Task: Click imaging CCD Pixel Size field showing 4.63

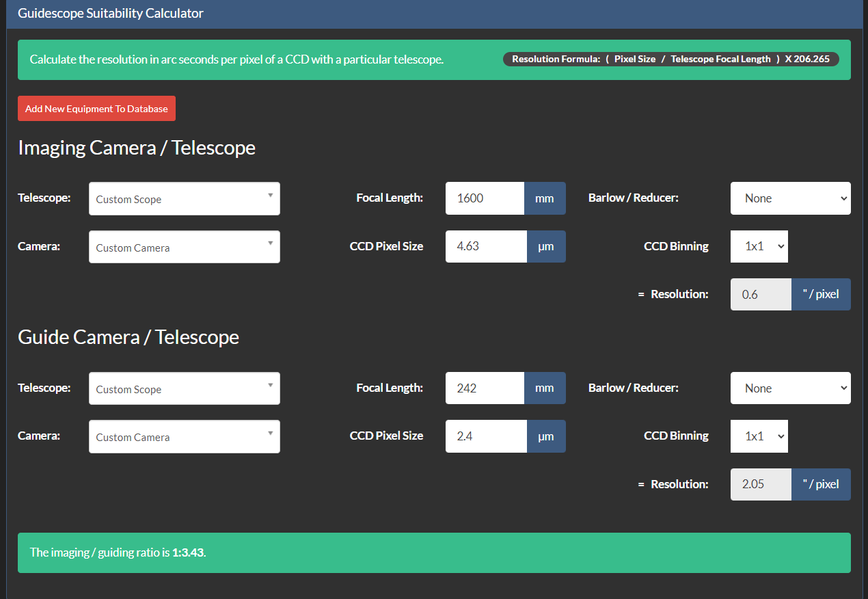Action: point(486,246)
